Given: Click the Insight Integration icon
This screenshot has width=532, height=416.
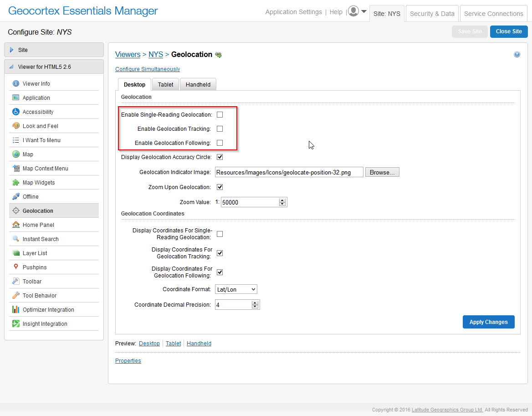Looking at the screenshot, I should (15, 324).
